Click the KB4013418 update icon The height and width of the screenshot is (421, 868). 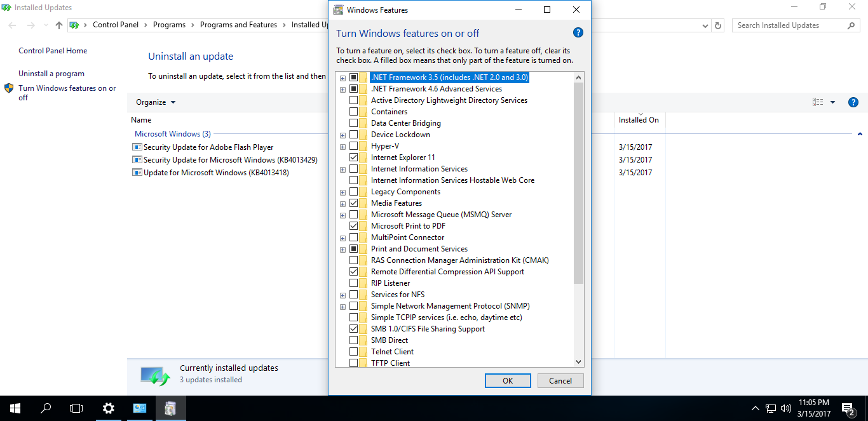[x=137, y=173]
